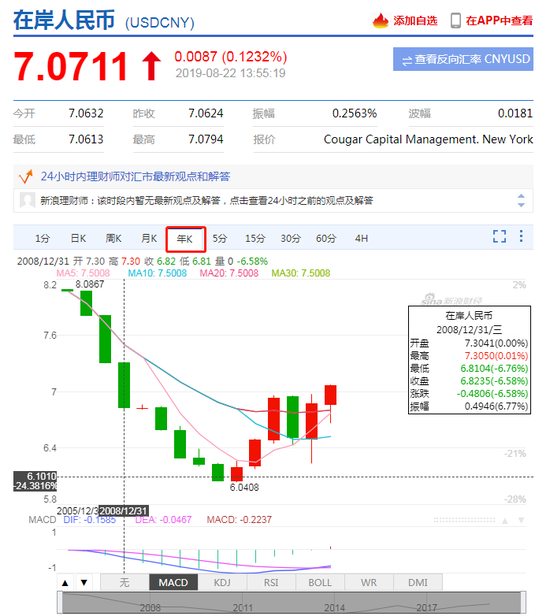Click the rightmost red candlestick

pos(330,395)
